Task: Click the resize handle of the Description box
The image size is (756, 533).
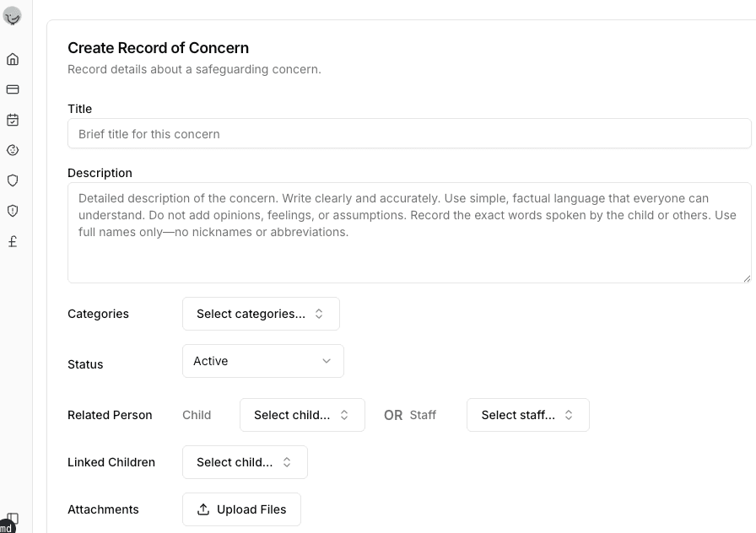Action: coord(747,278)
